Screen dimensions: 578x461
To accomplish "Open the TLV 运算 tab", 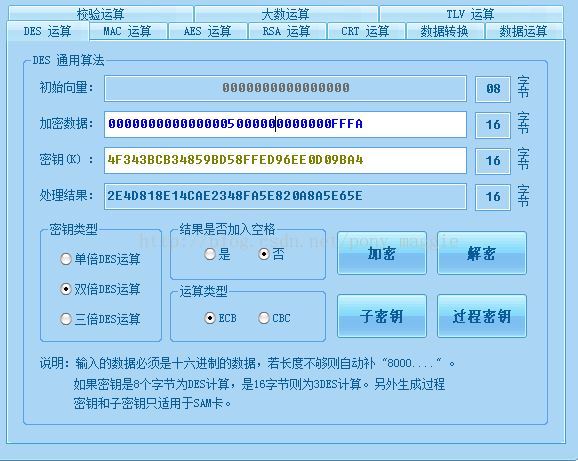I will point(471,14).
